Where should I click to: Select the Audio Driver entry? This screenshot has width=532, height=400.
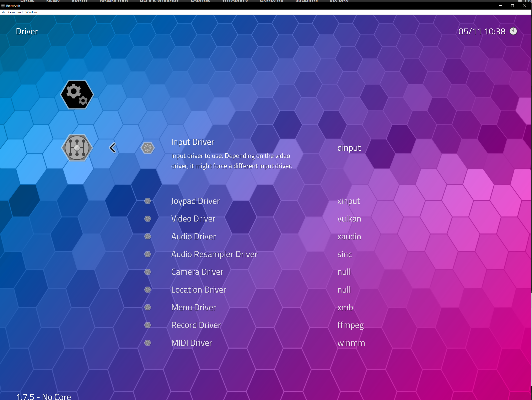(193, 236)
